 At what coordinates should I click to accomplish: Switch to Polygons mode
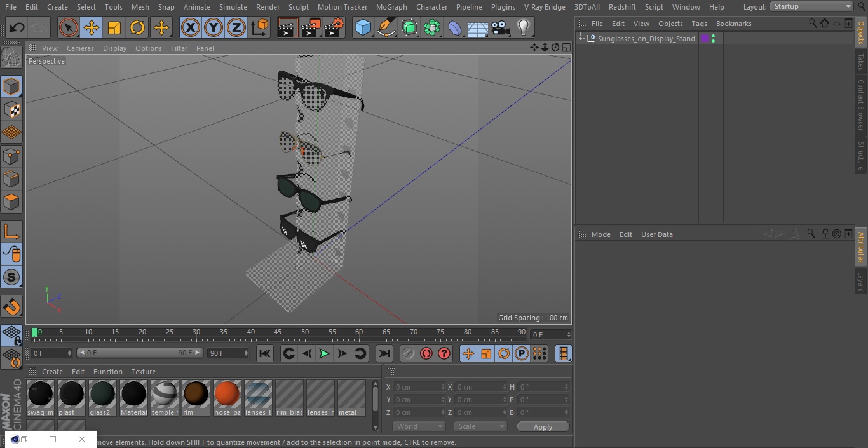point(11,203)
